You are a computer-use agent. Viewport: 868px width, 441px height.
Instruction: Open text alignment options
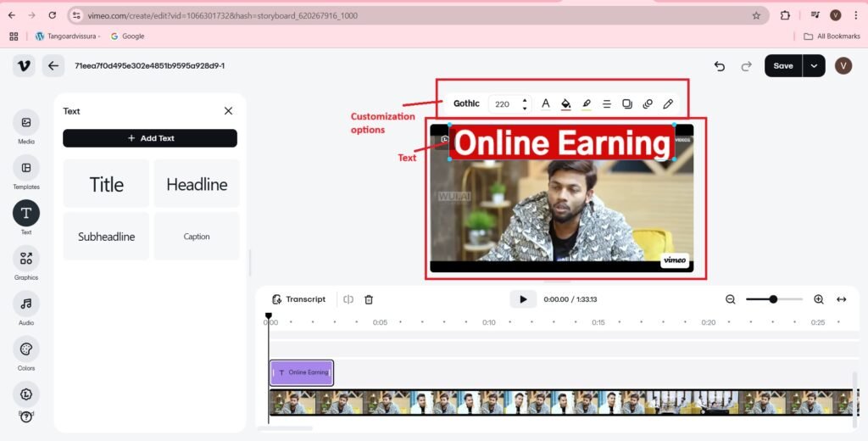[x=607, y=103]
